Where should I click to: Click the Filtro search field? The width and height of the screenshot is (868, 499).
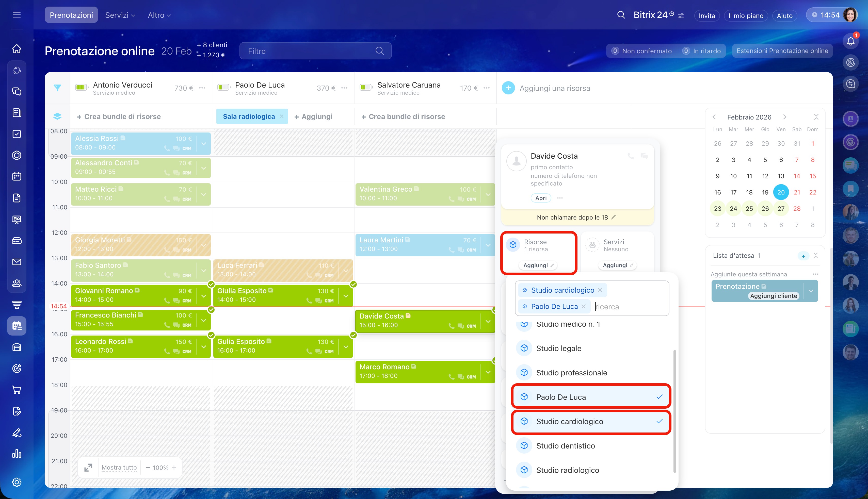309,51
